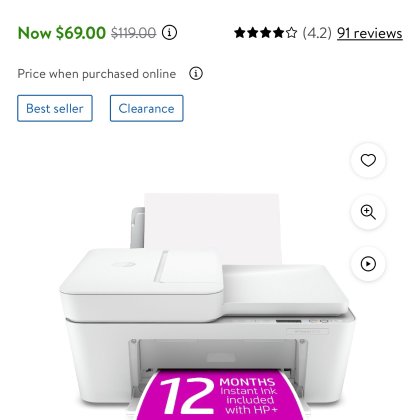Play the product video with the play icon

point(368,264)
